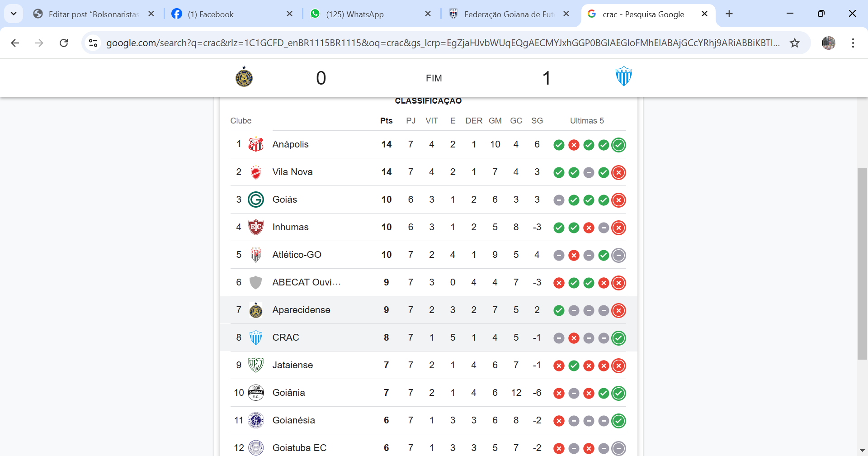Click the Inhumas club crest

tap(256, 227)
